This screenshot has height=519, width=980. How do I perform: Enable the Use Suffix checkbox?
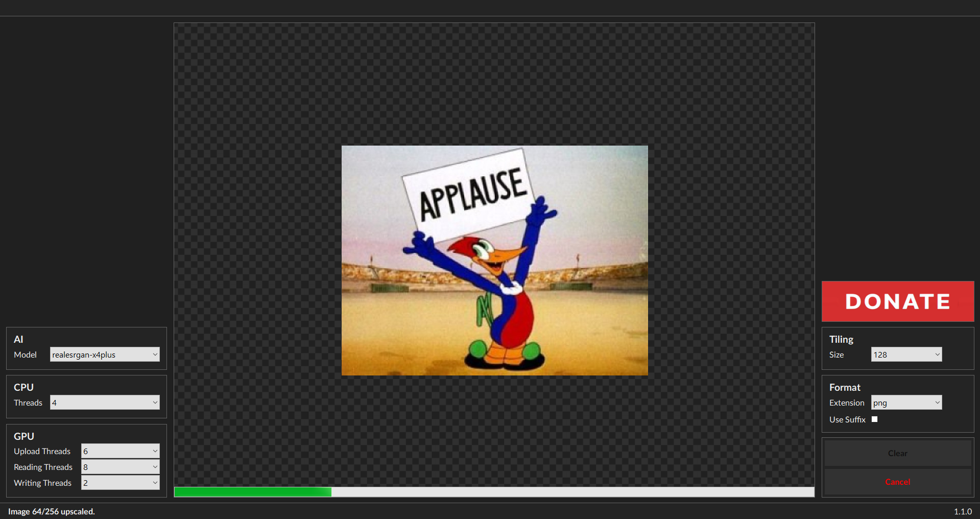point(874,419)
